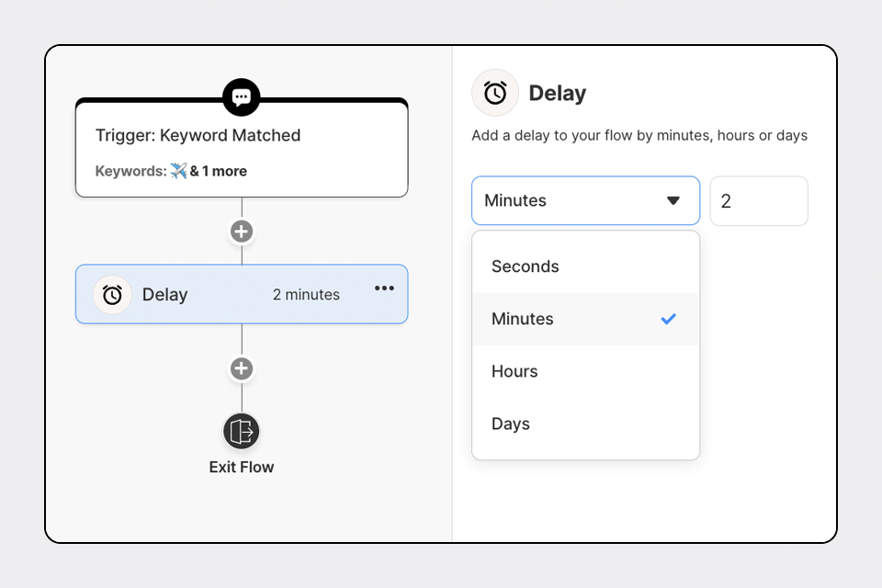The width and height of the screenshot is (882, 588).
Task: Choose the Minutes option in the list
Action: (523, 319)
